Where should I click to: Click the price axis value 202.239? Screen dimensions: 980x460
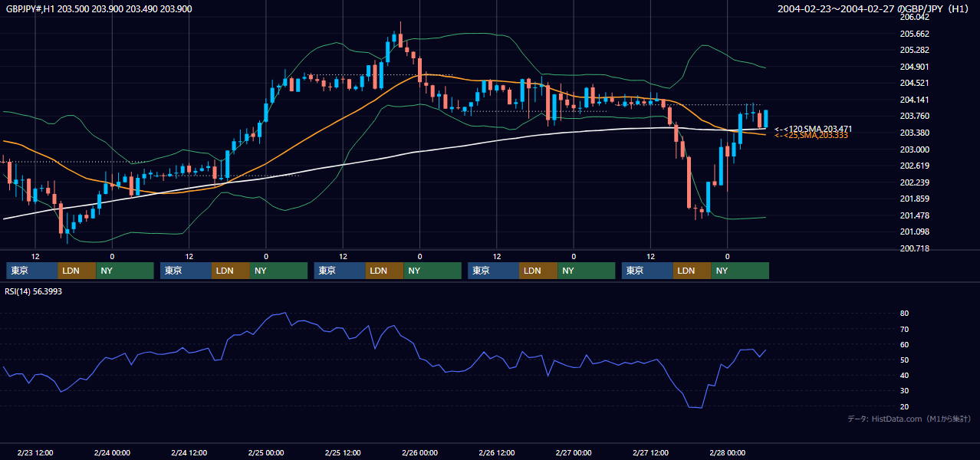(x=914, y=182)
